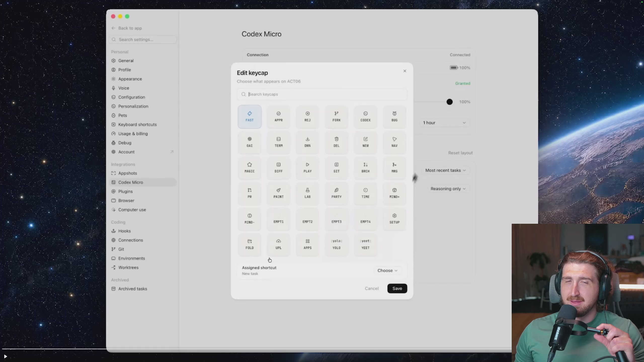Choose the PAINT keycap
Image resolution: width=644 pixels, height=362 pixels.
click(x=278, y=193)
